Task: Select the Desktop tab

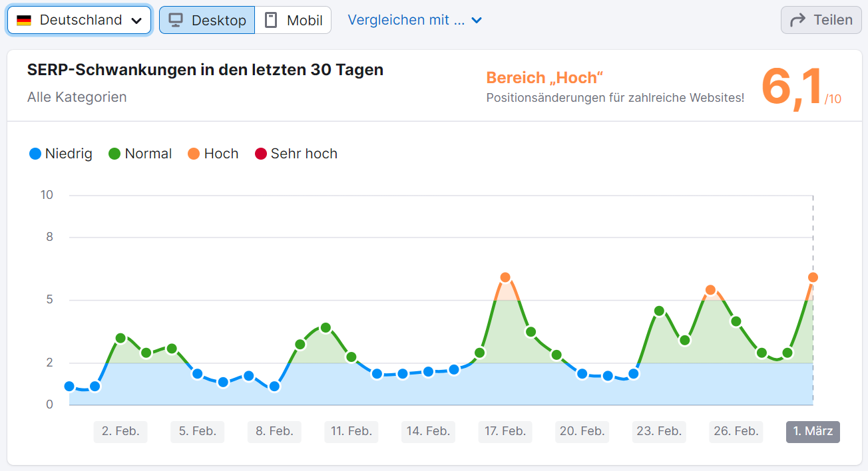Action: click(206, 20)
